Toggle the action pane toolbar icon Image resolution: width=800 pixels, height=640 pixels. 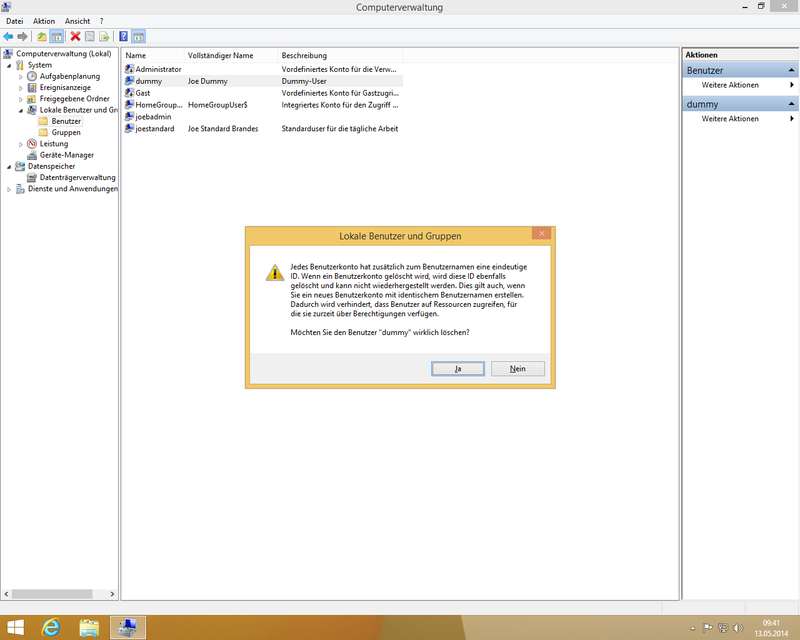point(138,37)
